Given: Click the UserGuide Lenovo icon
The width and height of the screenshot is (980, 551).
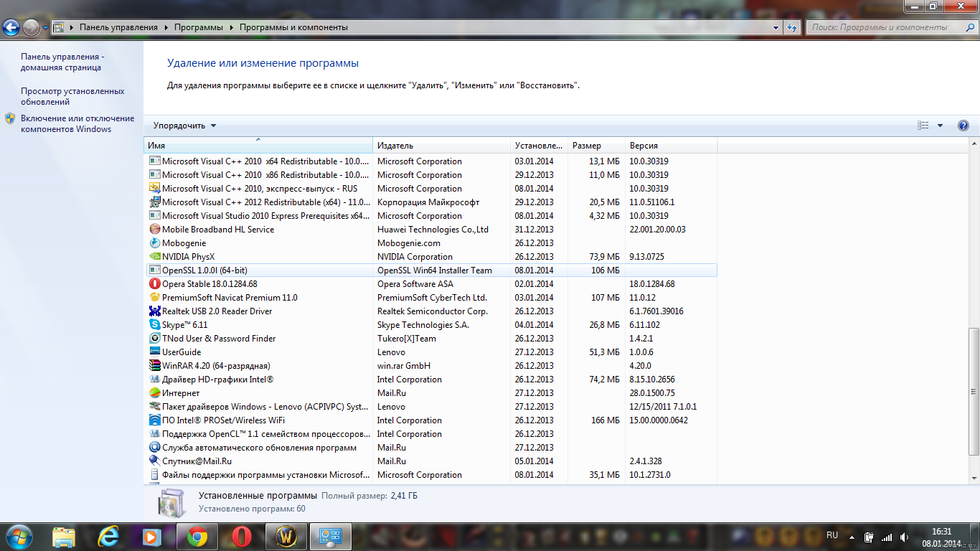Looking at the screenshot, I should pyautogui.click(x=155, y=352).
